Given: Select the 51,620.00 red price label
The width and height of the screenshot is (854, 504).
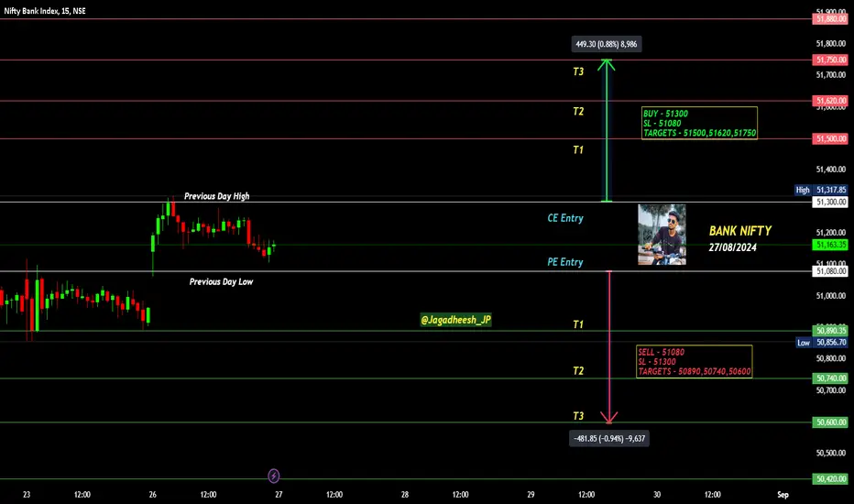Looking at the screenshot, I should point(830,101).
